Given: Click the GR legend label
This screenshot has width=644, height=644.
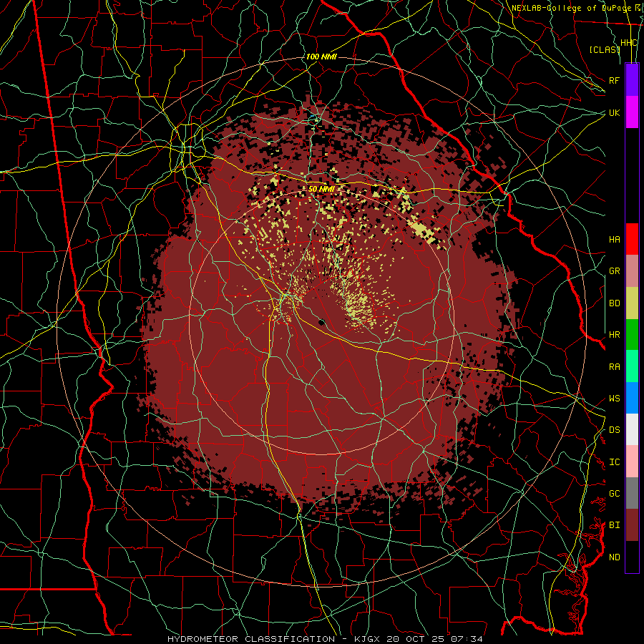Looking at the screenshot, I should click(x=615, y=271).
